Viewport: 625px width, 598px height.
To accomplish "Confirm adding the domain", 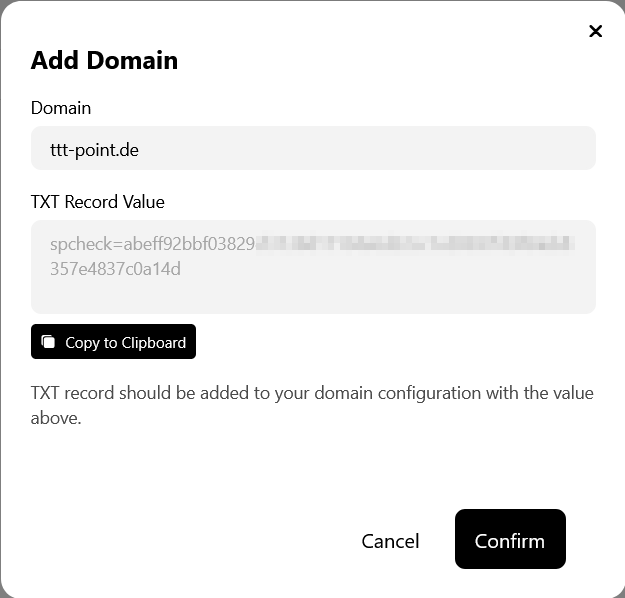I will click(x=510, y=540).
